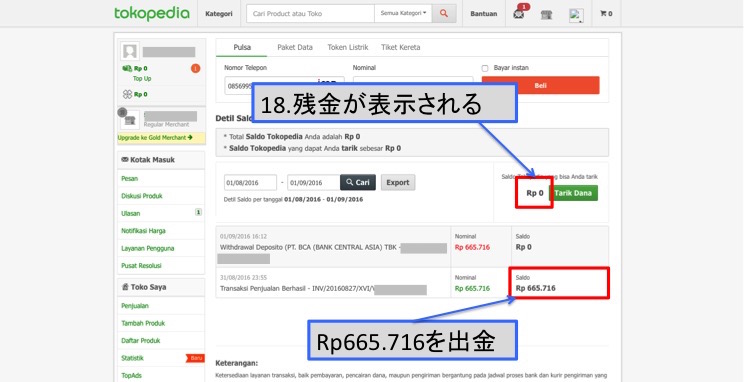Screen dimensions: 750x382
Task: Click the green Nominal Rp 665.716 value
Action: [x=472, y=288]
